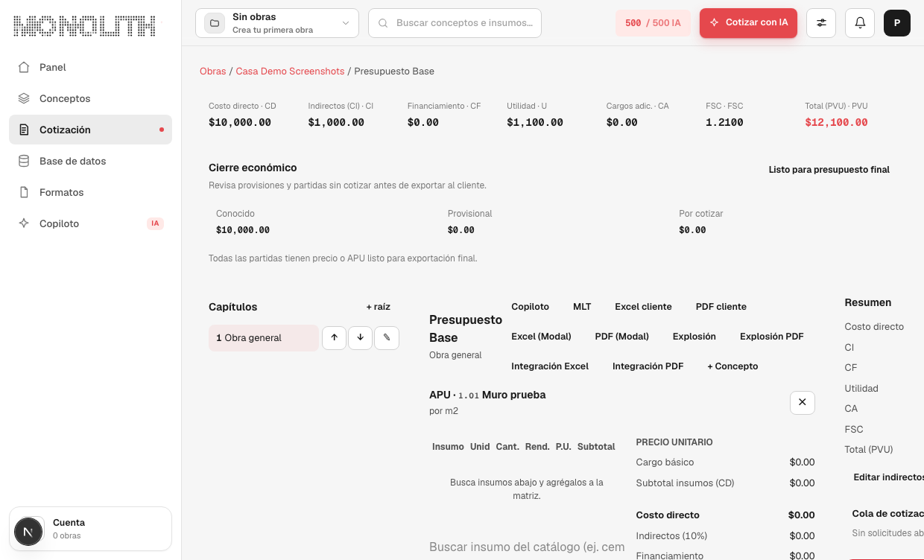This screenshot has height=560, width=924.
Task: Click Editar indirectos
Action: [x=888, y=477]
